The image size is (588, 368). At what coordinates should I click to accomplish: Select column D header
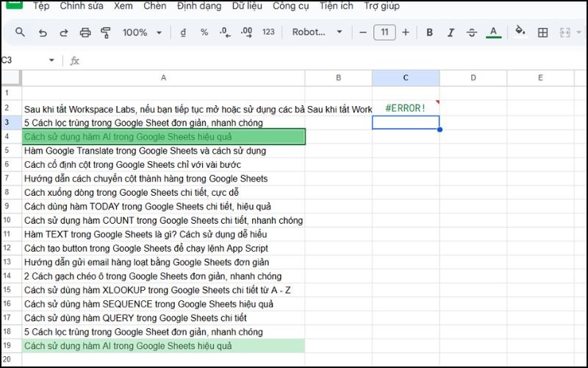click(473, 78)
